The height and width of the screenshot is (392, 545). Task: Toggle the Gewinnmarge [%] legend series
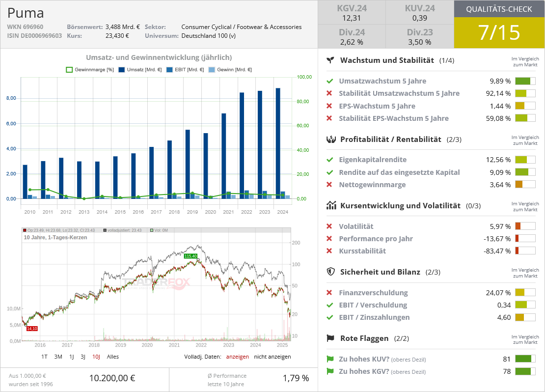point(90,70)
